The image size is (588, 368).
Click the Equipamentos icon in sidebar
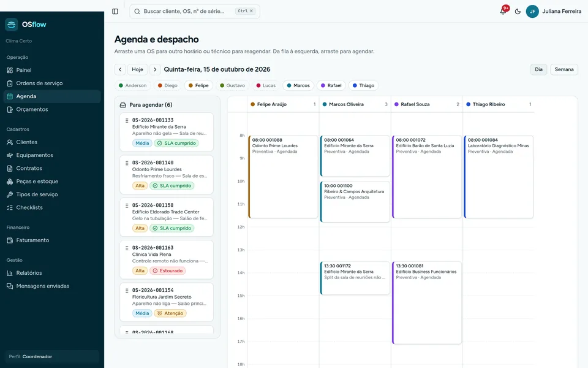10,155
